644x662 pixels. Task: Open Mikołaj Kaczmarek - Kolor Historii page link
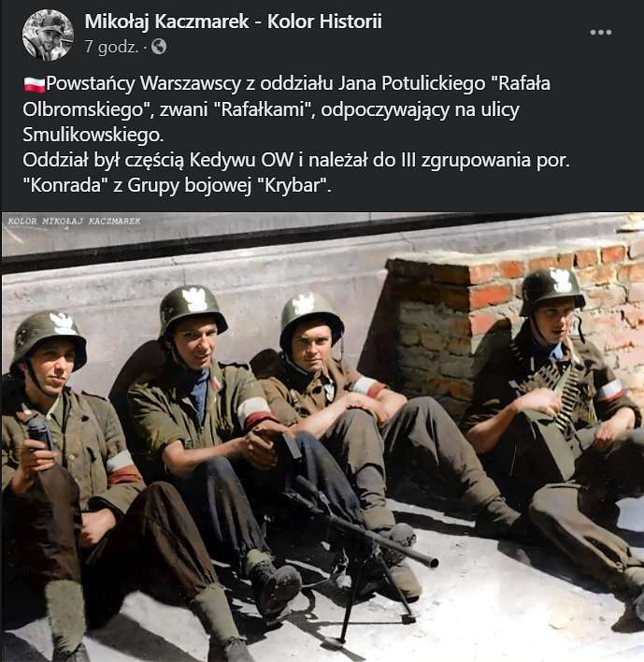(x=234, y=22)
